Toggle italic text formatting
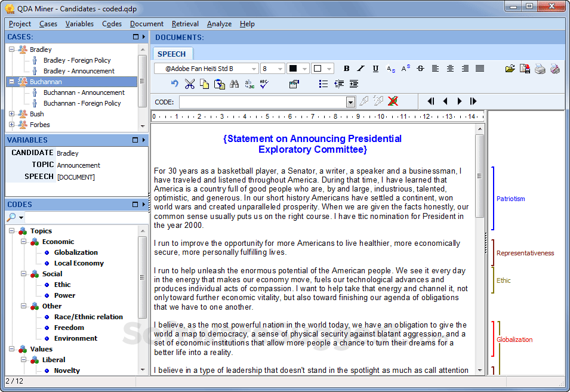Image resolution: width=570 pixels, height=392 pixels. pyautogui.click(x=361, y=69)
